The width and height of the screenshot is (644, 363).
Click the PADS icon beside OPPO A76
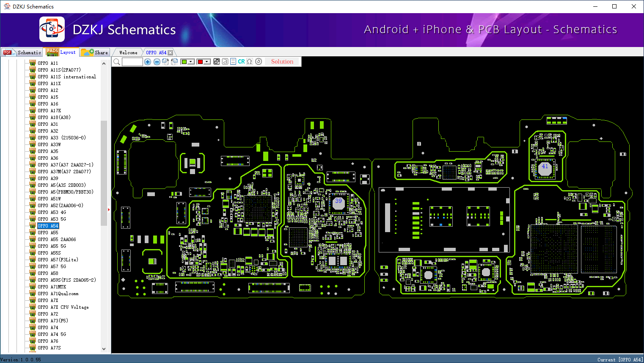(33, 341)
